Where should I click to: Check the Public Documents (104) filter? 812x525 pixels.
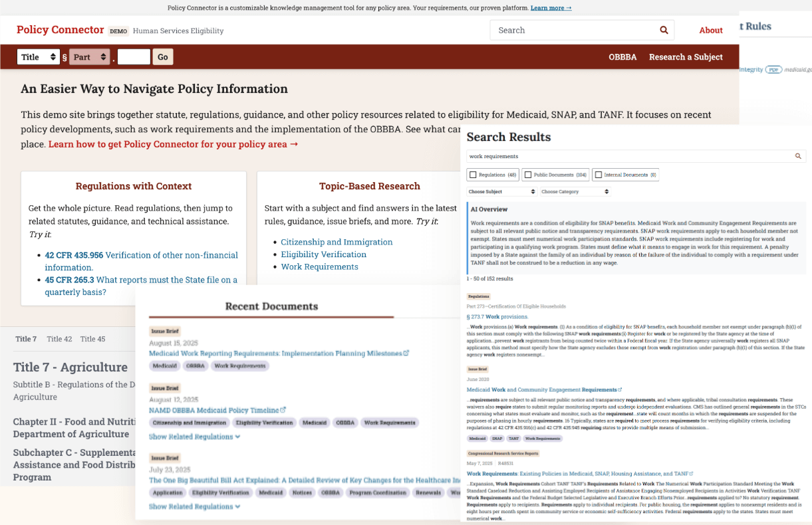[527, 174]
